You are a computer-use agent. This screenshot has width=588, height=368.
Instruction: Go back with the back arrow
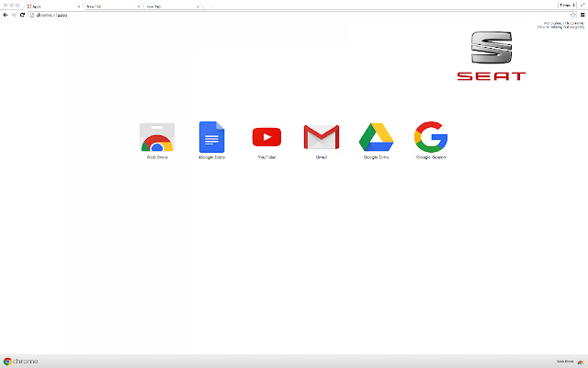6,15
